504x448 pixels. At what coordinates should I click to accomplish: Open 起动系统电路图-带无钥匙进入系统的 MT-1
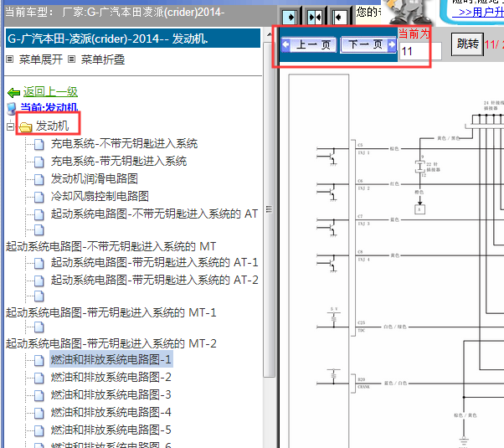(111, 312)
